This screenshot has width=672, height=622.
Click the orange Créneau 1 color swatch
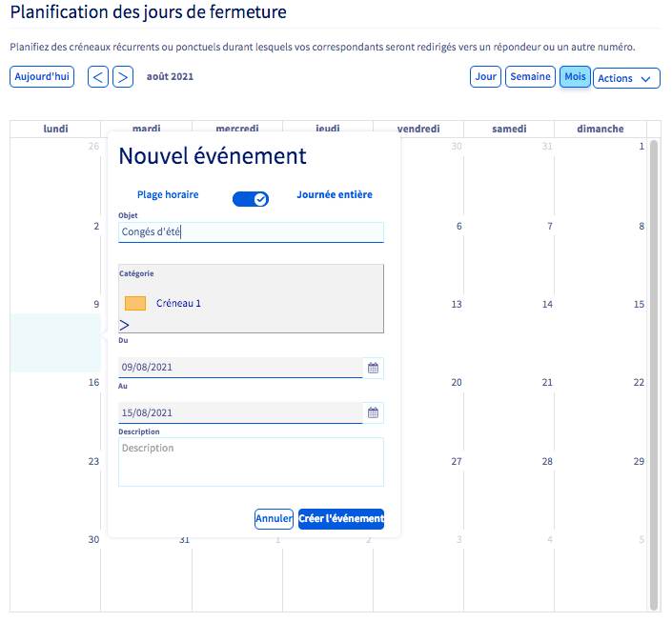pos(135,303)
